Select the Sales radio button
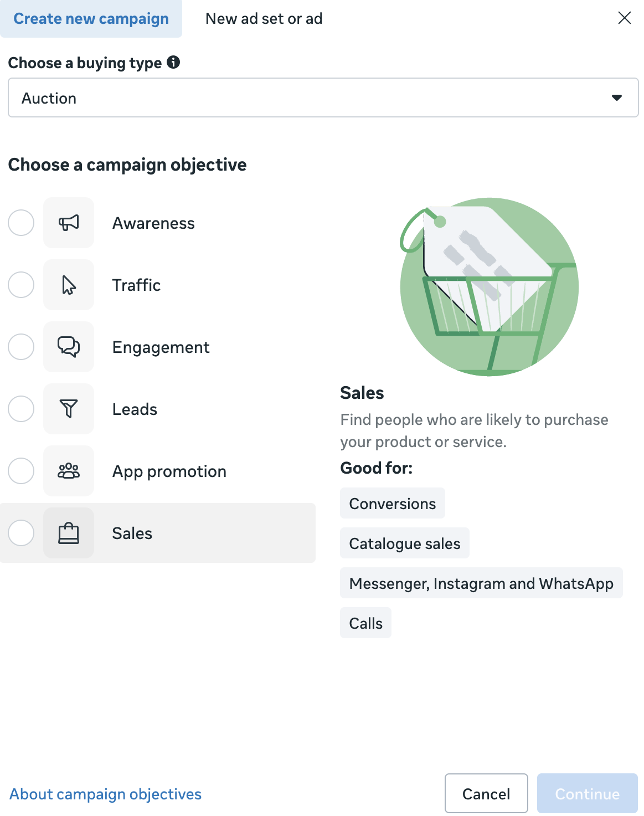Screen dimensions: 644x816 (x=21, y=533)
